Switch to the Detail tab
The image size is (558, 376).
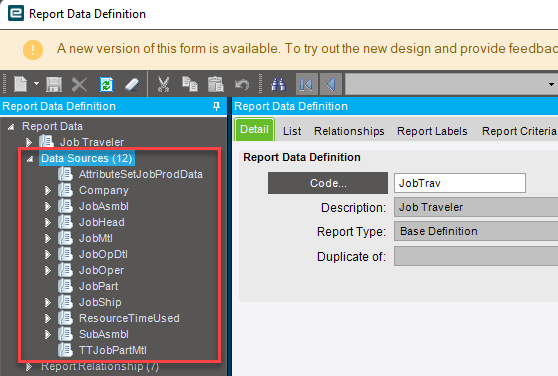(254, 129)
